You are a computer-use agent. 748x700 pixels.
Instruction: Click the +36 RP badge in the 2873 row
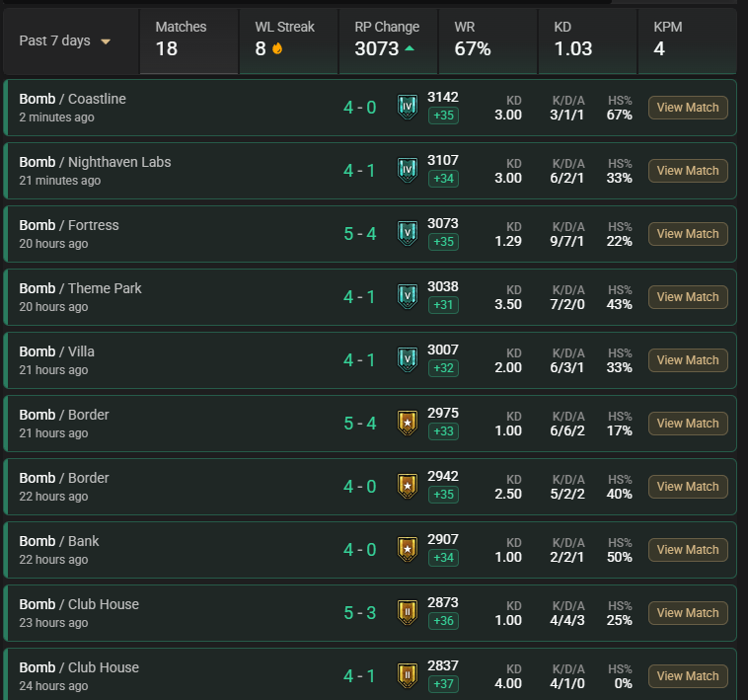pyautogui.click(x=444, y=621)
